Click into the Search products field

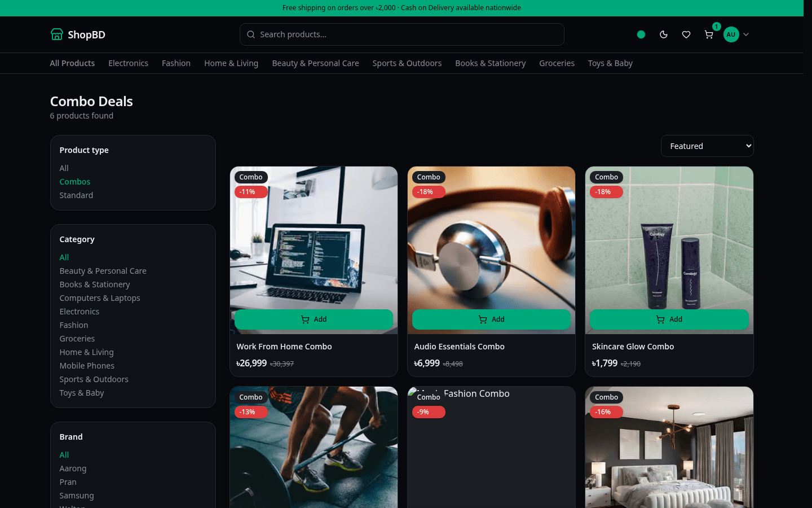click(402, 34)
